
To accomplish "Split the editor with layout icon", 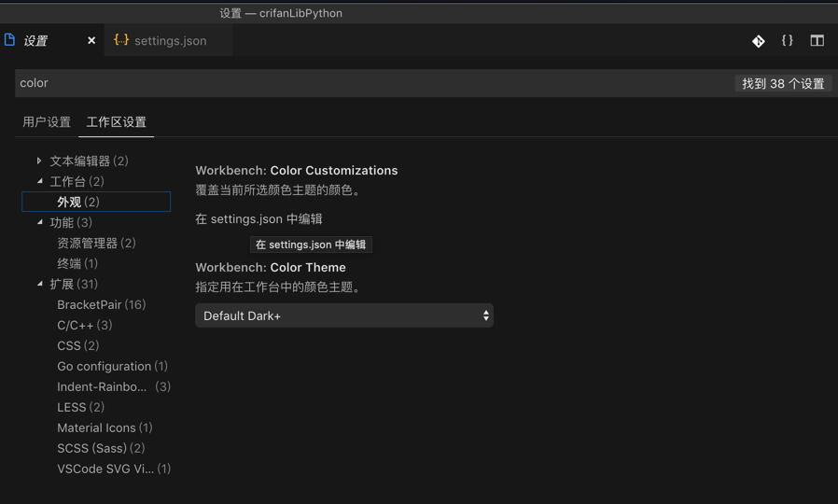I will pos(817,41).
